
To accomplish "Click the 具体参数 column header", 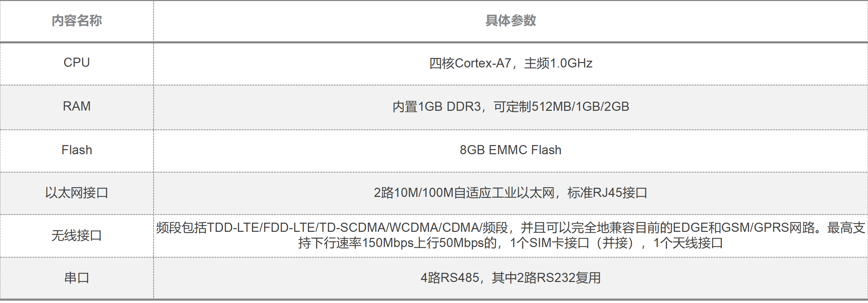I will tap(511, 21).
